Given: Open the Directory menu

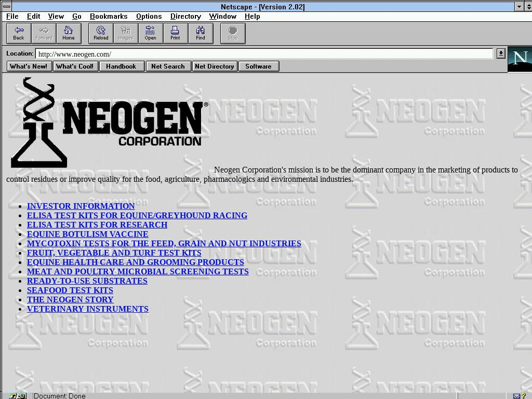Looking at the screenshot, I should 185,17.
